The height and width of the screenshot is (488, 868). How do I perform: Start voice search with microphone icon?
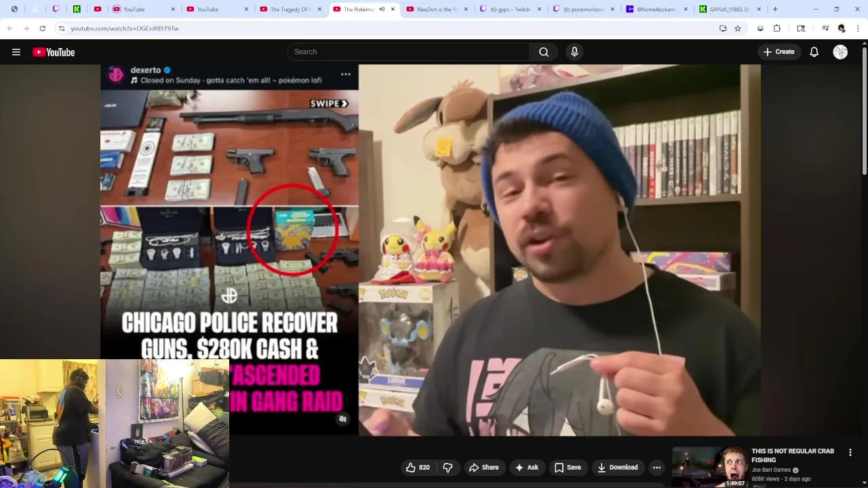click(x=574, y=52)
